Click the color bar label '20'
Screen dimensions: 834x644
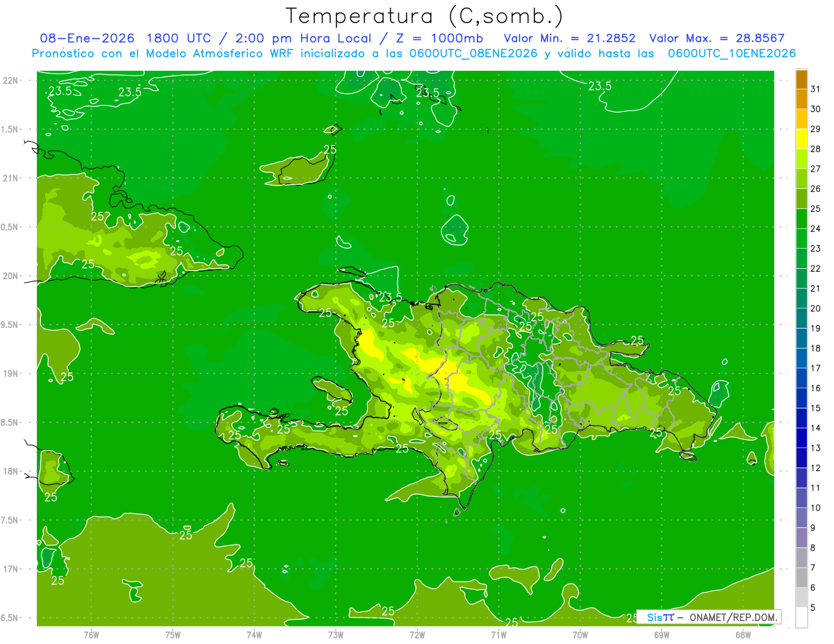click(x=815, y=308)
